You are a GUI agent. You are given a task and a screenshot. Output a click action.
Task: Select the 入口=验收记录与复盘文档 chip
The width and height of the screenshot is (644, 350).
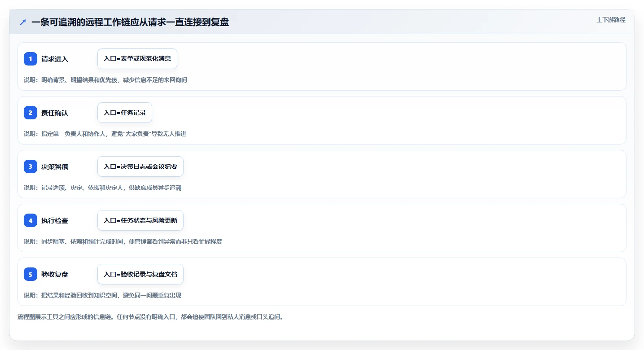click(x=140, y=274)
